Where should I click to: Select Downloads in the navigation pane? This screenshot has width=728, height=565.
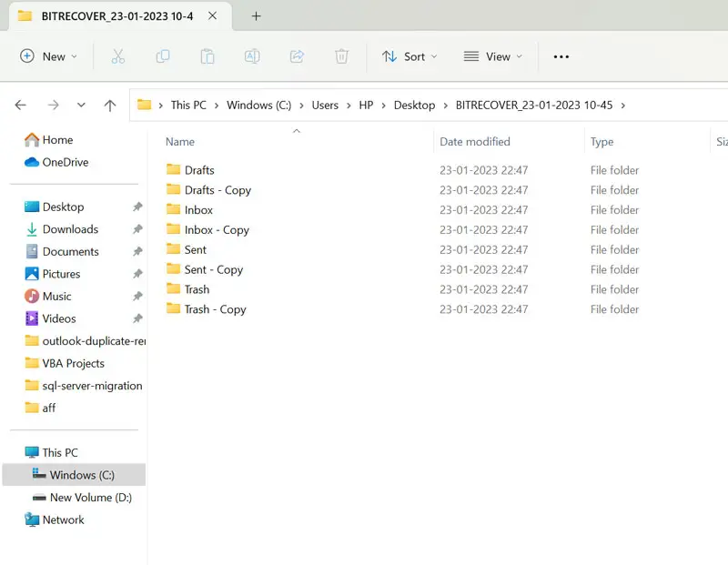[x=70, y=229]
